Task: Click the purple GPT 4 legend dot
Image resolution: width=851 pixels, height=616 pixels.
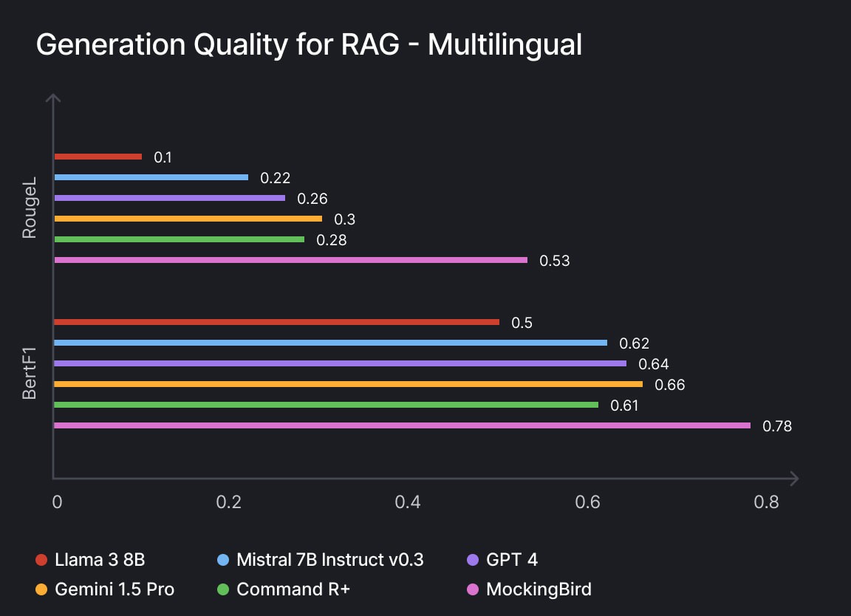Action: 473,560
